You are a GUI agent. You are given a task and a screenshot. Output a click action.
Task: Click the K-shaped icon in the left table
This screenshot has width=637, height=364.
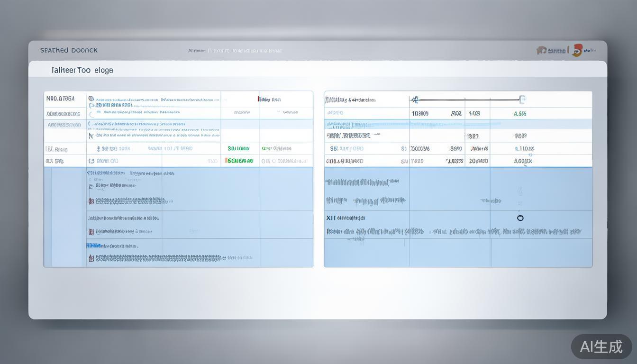pyautogui.click(x=91, y=136)
